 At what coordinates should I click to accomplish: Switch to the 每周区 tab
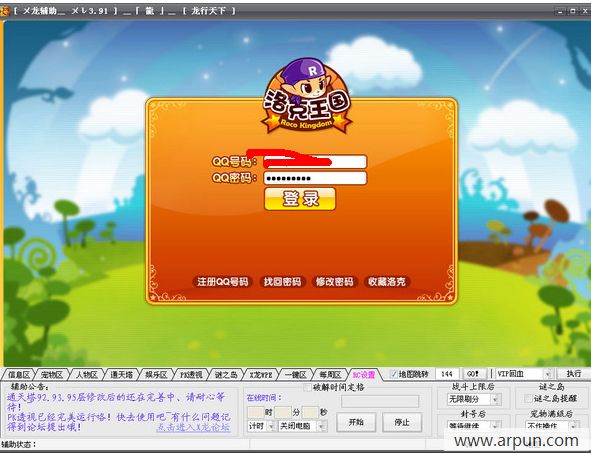(x=330, y=375)
